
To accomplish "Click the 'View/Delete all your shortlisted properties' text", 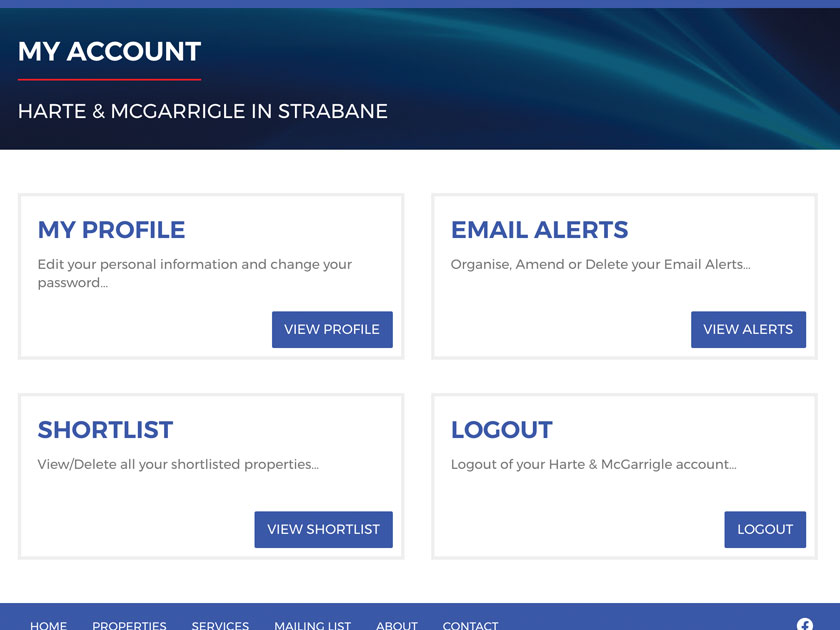I will (x=178, y=464).
